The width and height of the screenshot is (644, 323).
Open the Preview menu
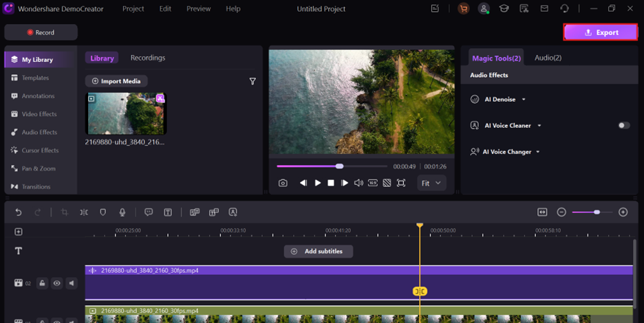[198, 9]
